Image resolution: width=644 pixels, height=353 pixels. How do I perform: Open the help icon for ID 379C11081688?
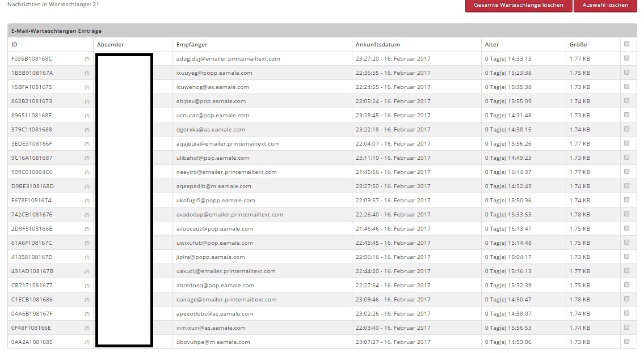pyautogui.click(x=87, y=130)
